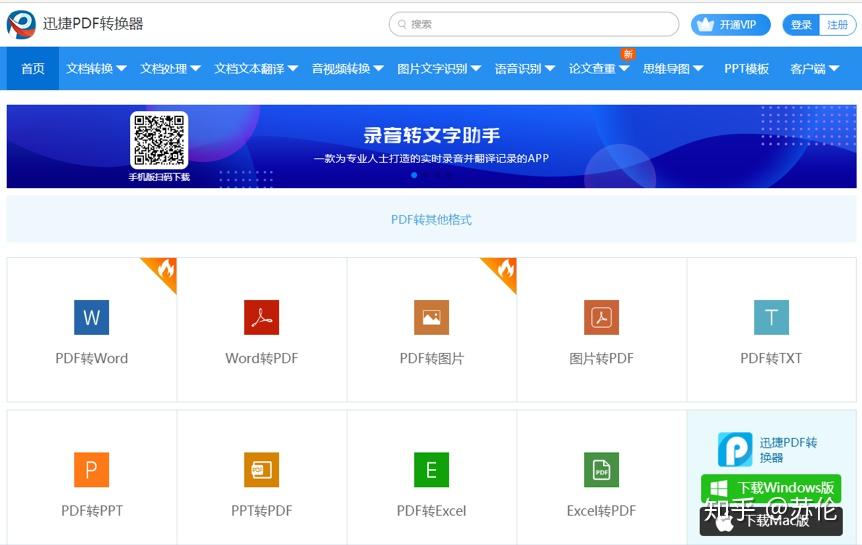Open the PDF转PPT tool icon
862x545 pixels.
91,470
